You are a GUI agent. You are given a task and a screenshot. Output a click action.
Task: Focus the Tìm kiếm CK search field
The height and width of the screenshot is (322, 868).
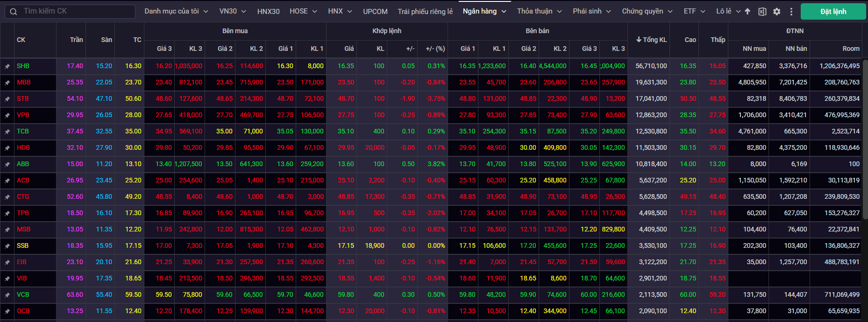[75, 11]
